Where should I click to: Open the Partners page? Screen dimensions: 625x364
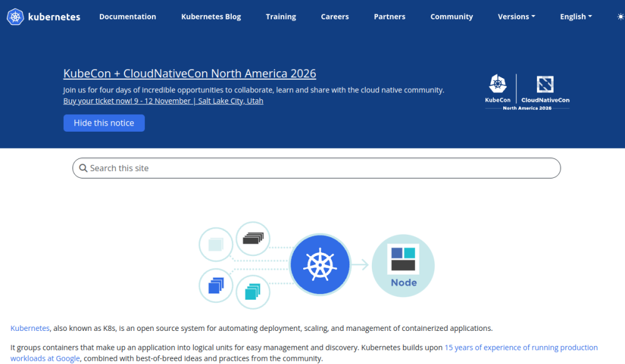tap(389, 17)
